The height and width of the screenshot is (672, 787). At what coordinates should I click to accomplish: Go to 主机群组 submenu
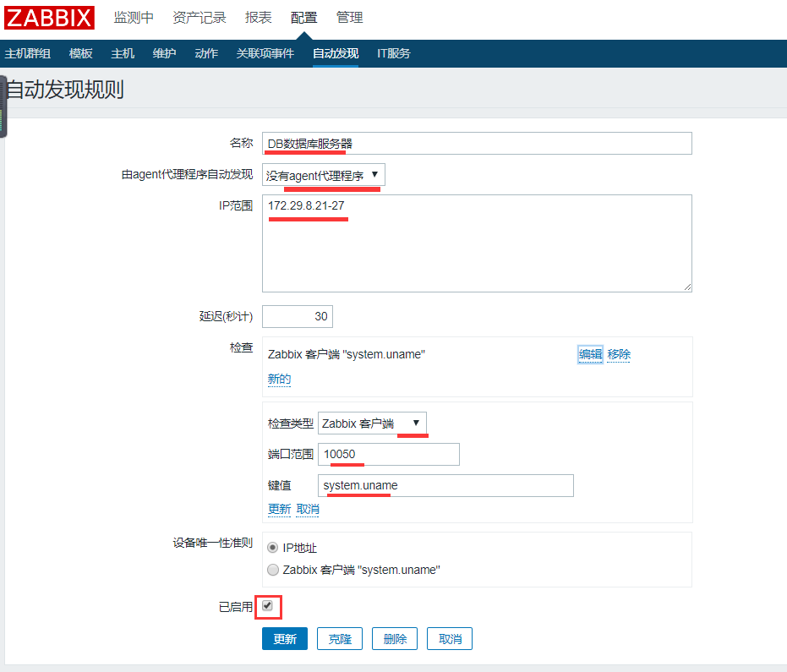pyautogui.click(x=28, y=53)
